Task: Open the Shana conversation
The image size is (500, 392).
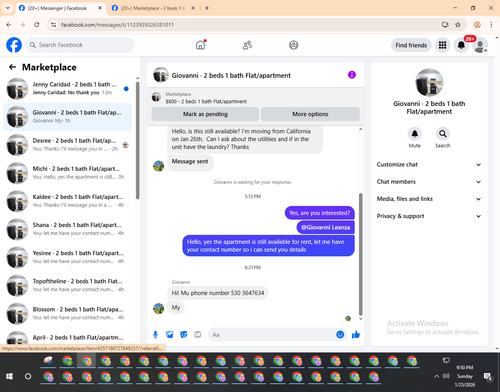Action: click(67, 229)
